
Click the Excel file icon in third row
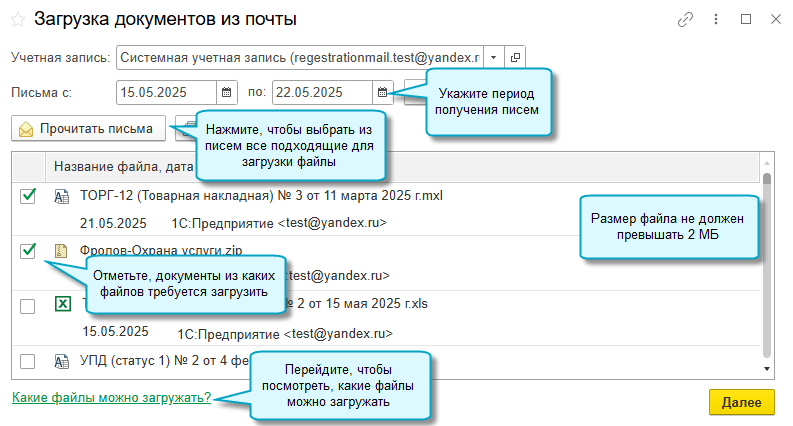tap(62, 305)
